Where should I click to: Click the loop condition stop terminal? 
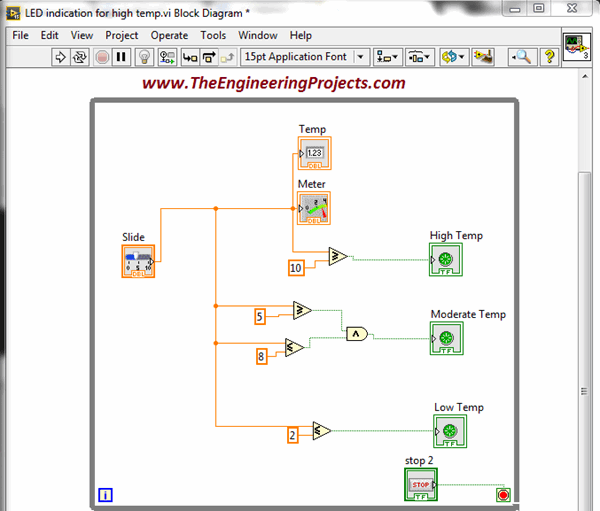tap(503, 495)
